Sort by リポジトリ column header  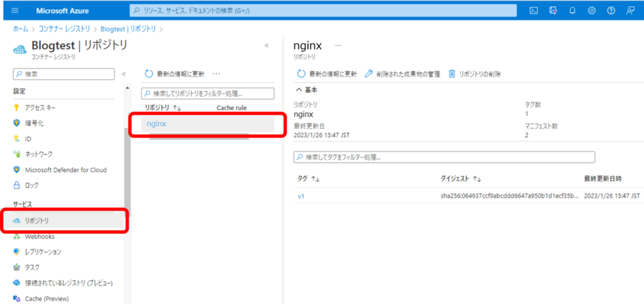click(162, 108)
